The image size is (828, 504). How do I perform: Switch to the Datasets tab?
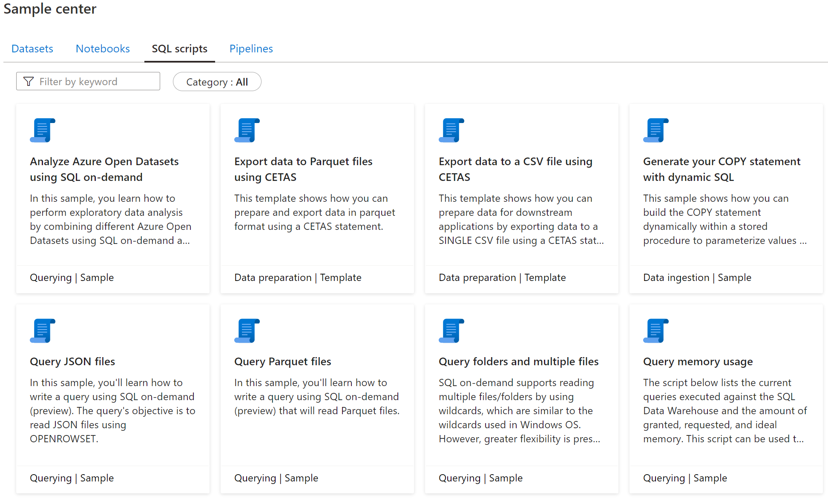pyautogui.click(x=32, y=49)
